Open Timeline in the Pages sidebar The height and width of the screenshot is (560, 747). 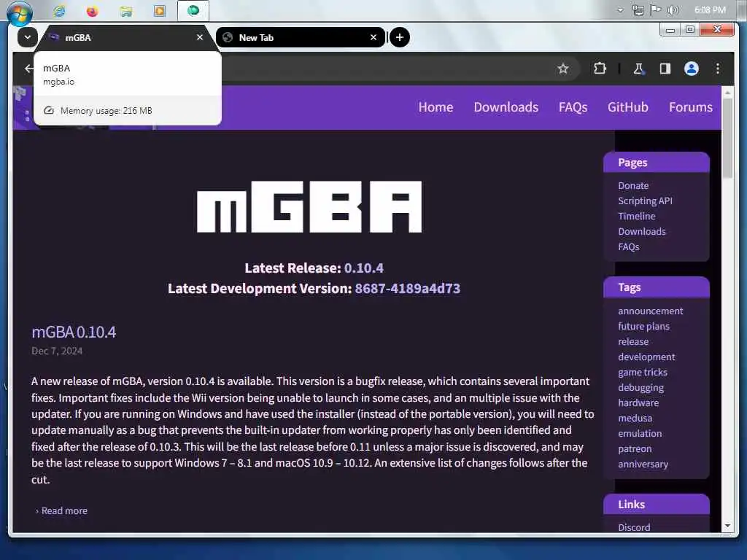pos(636,216)
